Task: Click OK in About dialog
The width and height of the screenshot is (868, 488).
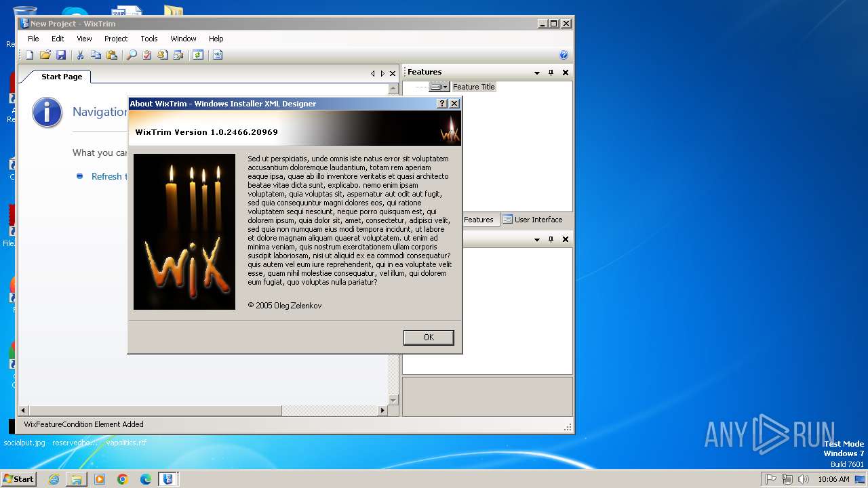Action: 429,338
